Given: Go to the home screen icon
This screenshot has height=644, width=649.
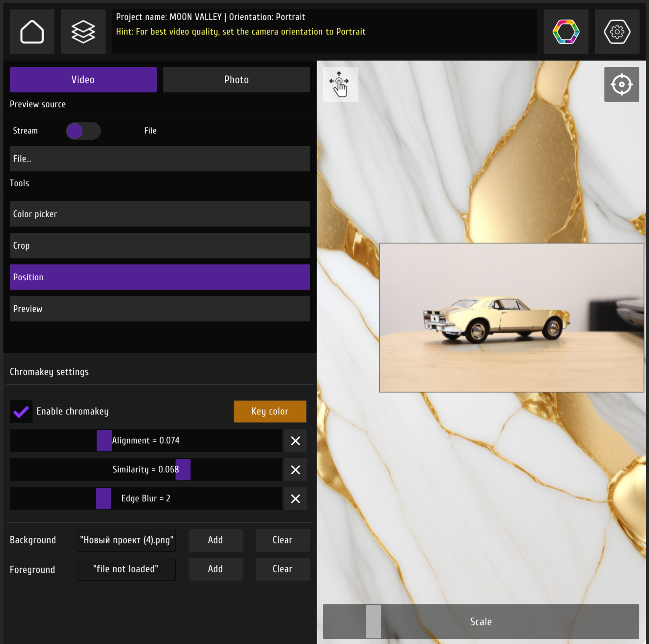Looking at the screenshot, I should [x=32, y=32].
